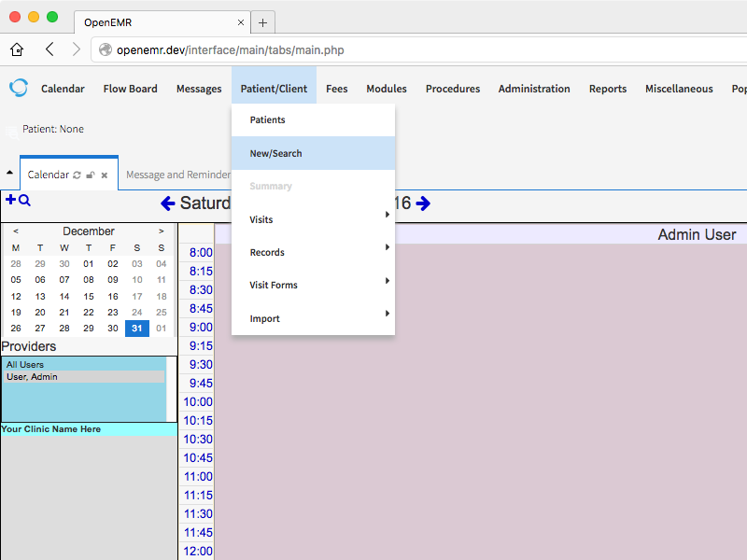This screenshot has width=747, height=560.
Task: Click the 11:30 time slot link
Action: tap(198, 514)
